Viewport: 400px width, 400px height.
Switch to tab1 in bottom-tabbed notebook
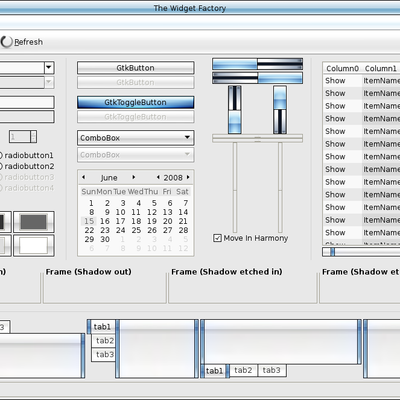pos(214,371)
